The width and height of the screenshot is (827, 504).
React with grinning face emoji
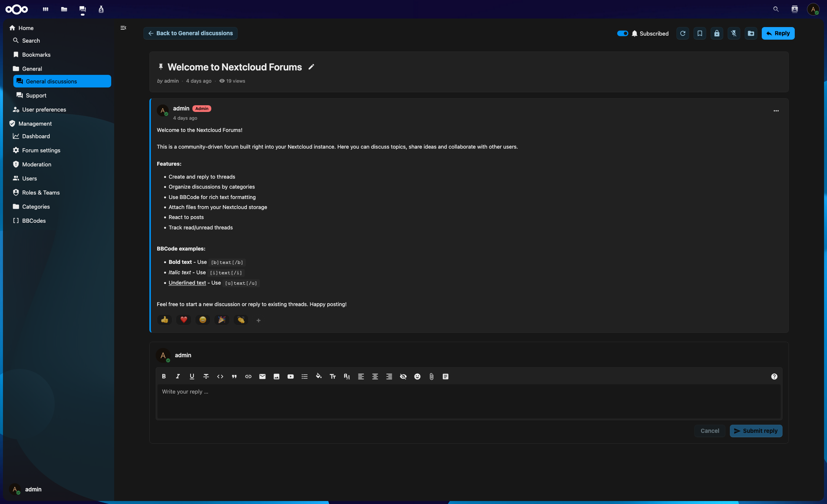203,320
